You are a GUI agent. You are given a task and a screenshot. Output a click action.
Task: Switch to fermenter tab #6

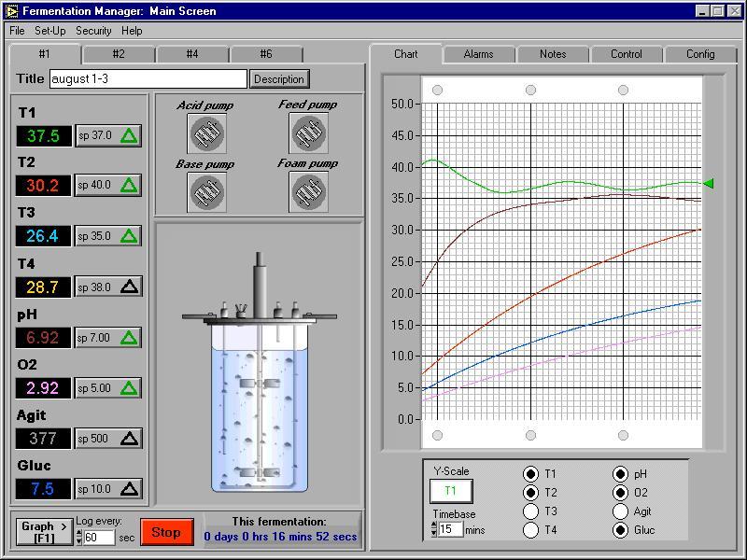coord(266,54)
